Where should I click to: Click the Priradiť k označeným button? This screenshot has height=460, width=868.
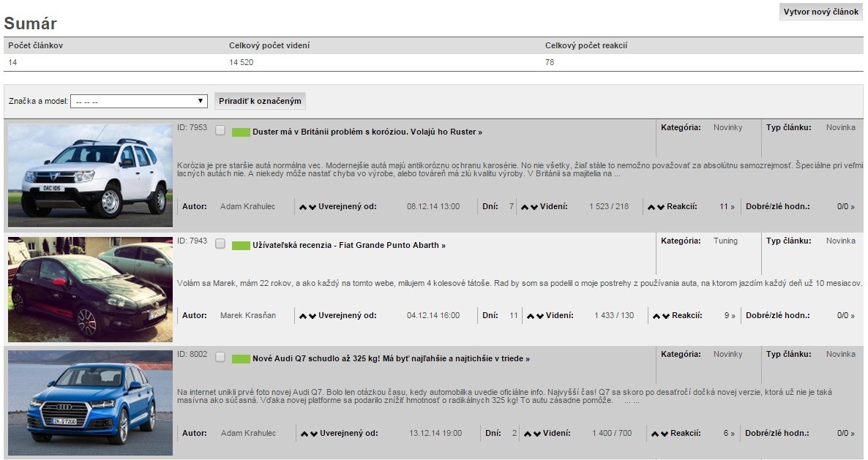pyautogui.click(x=260, y=101)
